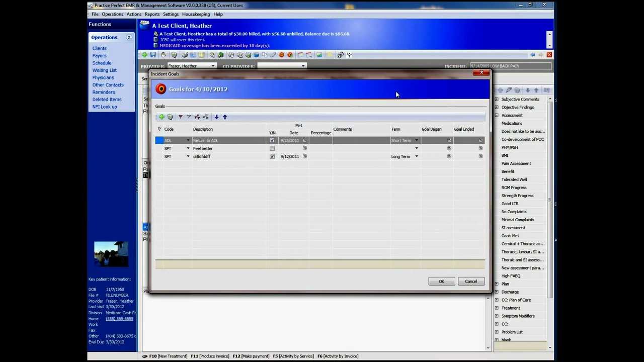Expand the Subjective Comments tree node

[x=497, y=99]
